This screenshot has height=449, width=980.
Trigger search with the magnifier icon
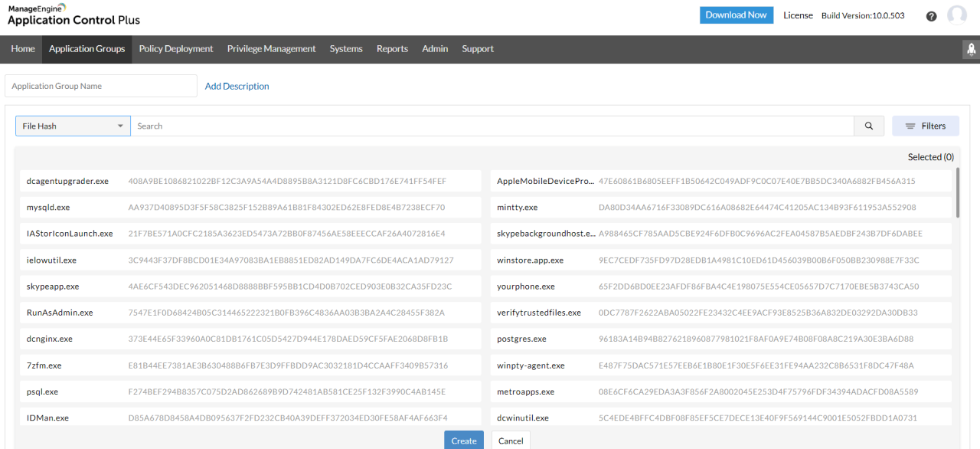pyautogui.click(x=868, y=125)
